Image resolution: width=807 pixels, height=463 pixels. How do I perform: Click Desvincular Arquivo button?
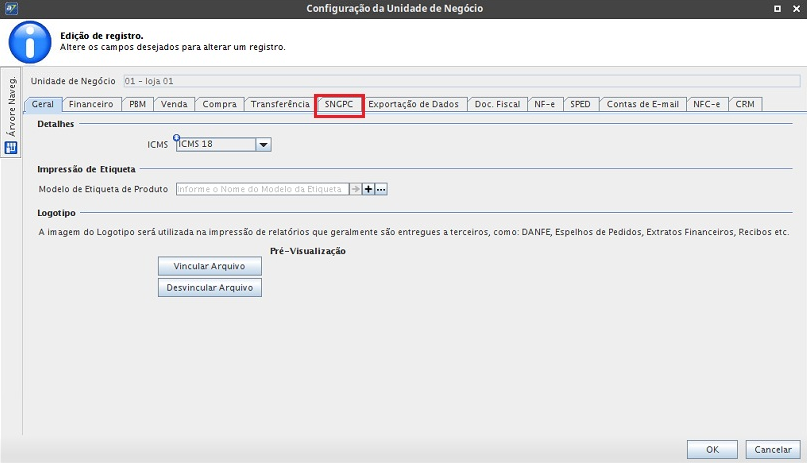tap(209, 288)
